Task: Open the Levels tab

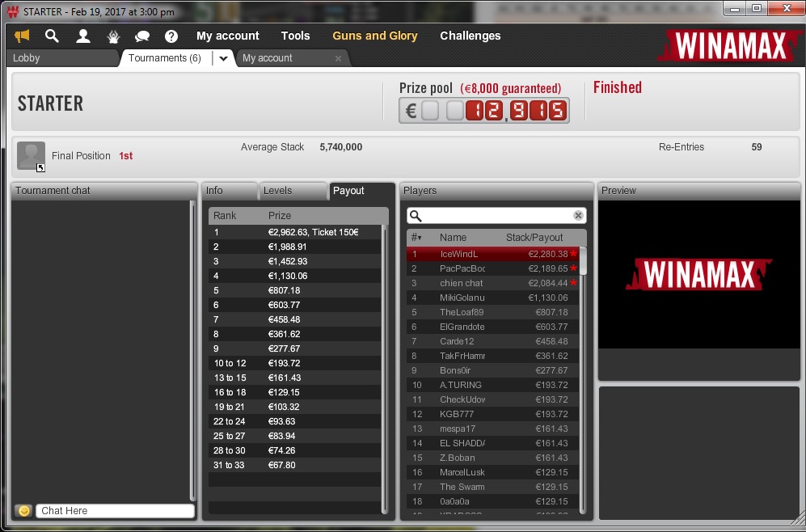Action: [x=292, y=191]
